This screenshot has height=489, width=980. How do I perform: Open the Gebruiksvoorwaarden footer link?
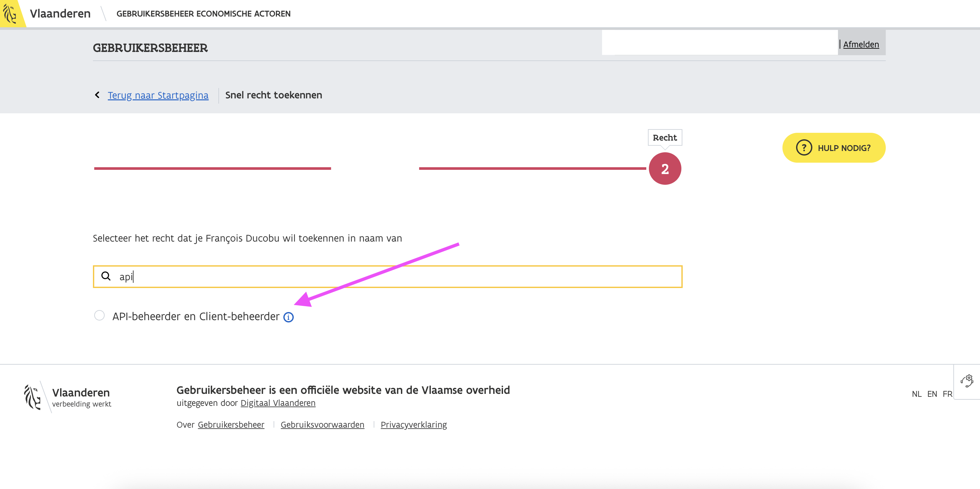(322, 425)
